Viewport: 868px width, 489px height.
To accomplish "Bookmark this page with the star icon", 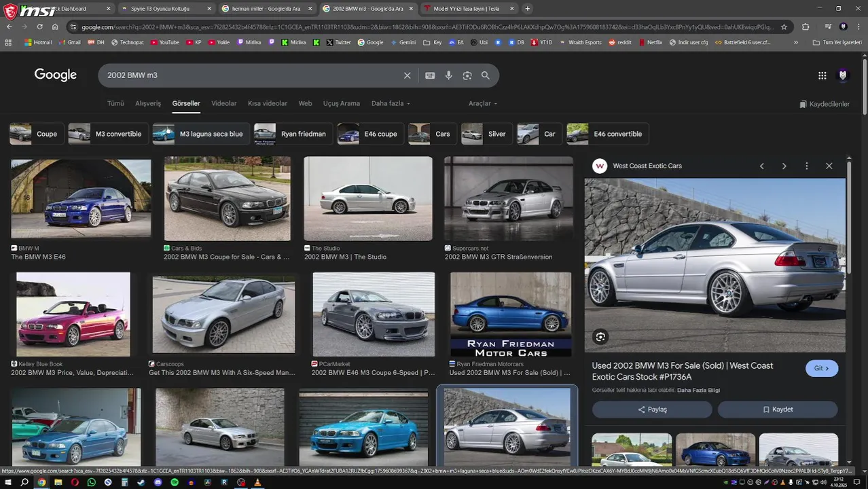I will pyautogui.click(x=784, y=26).
